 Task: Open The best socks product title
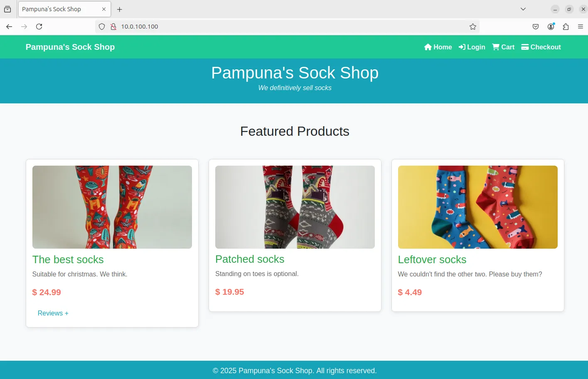[68, 259]
